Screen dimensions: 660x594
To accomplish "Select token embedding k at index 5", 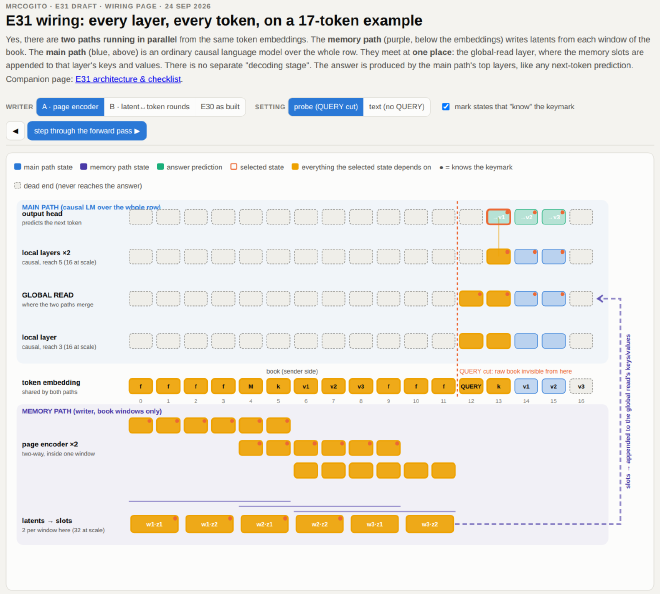I will 278,386.
